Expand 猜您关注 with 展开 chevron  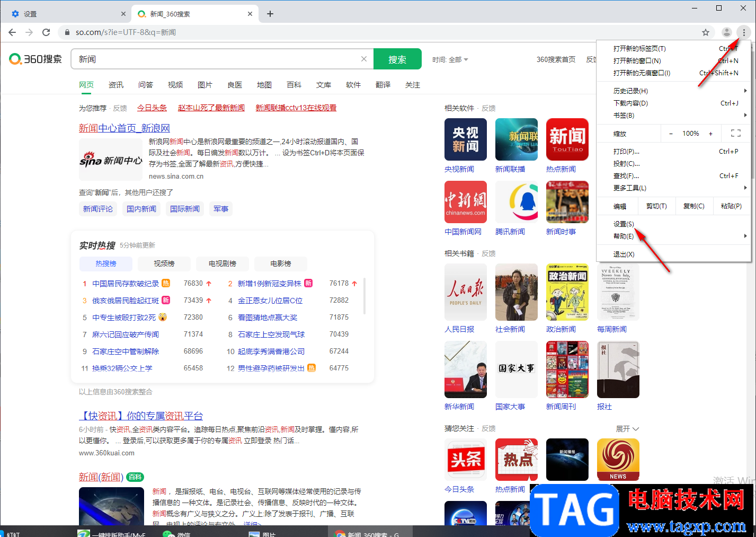point(627,428)
